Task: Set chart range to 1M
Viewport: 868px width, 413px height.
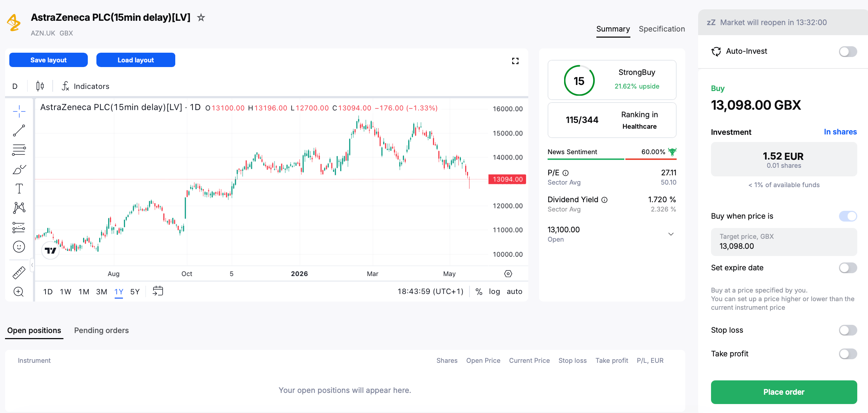Action: 84,292
